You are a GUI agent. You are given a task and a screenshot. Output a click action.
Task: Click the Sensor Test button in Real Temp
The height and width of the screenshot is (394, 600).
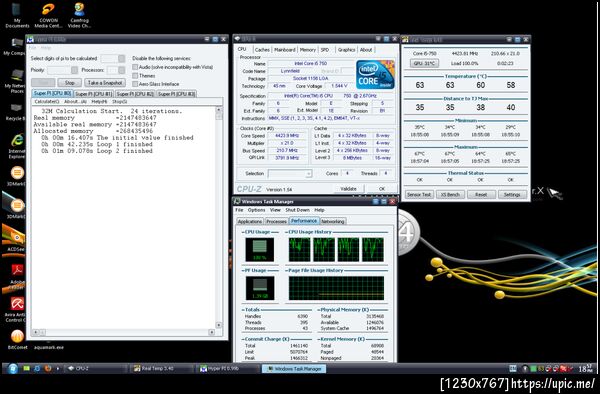pyautogui.click(x=419, y=195)
